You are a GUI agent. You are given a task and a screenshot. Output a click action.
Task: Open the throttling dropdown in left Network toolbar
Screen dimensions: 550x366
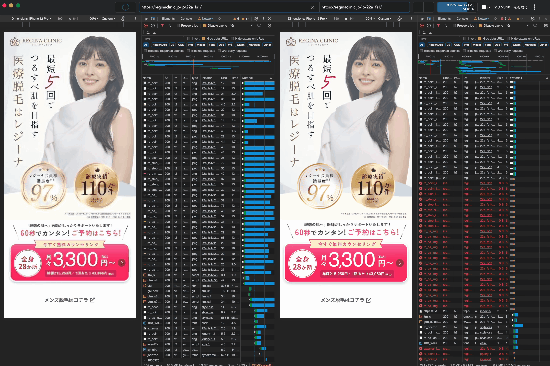233,26
